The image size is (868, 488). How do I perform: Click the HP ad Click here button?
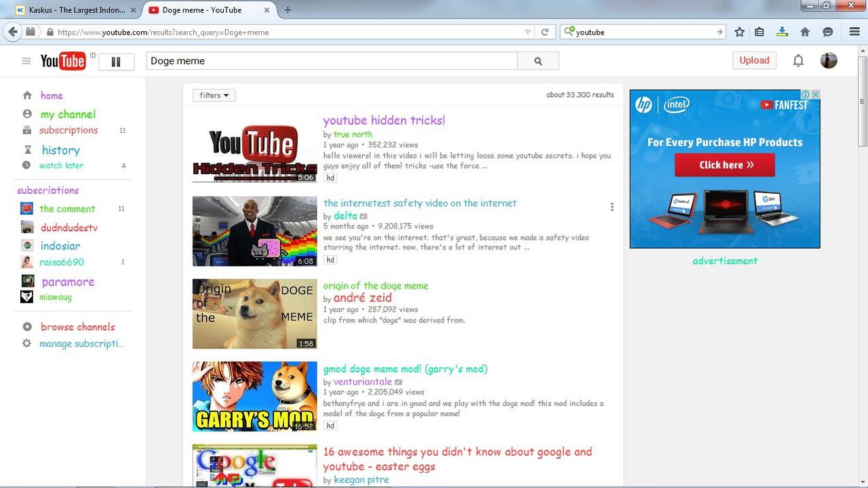(724, 165)
